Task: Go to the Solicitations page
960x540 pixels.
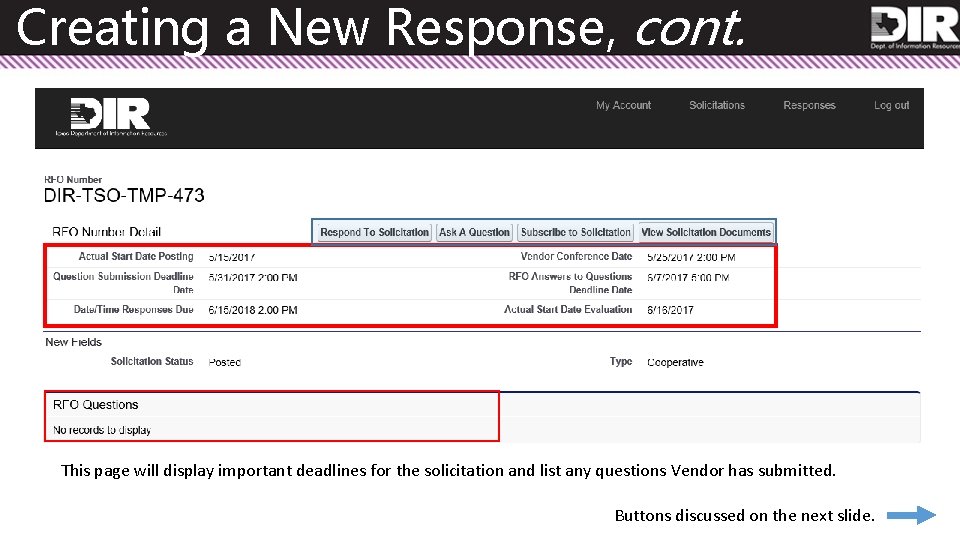Action: click(717, 105)
